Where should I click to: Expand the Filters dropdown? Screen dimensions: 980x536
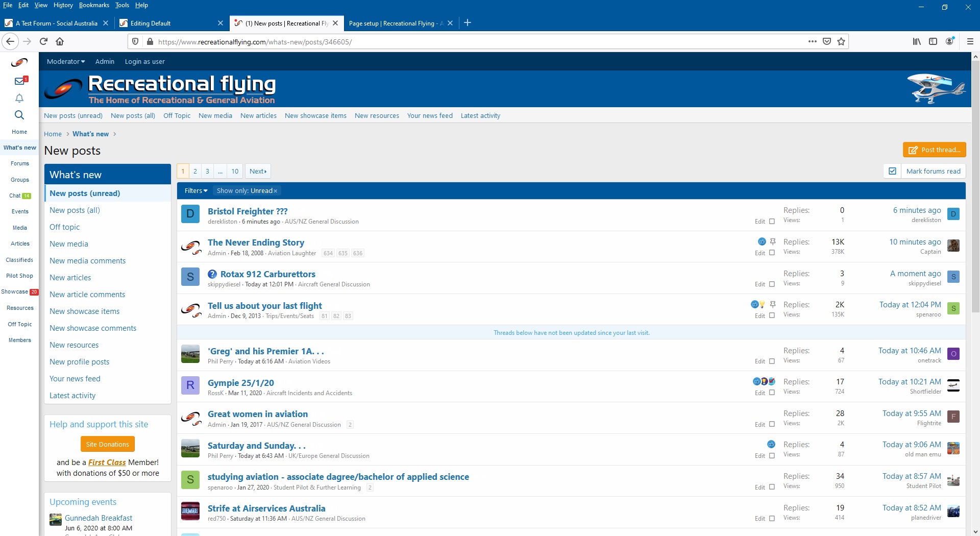196,190
